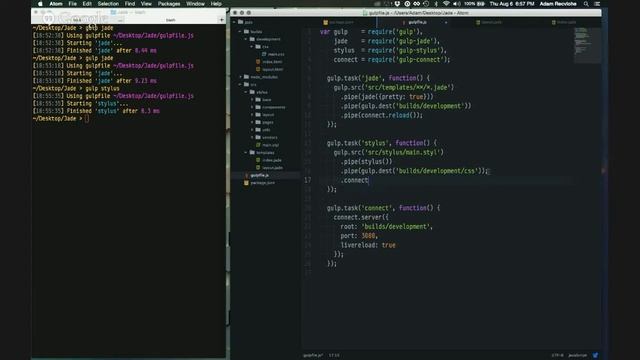The image size is (640, 360).
Task: Open layout.jade under templates
Action: [x=273, y=168]
